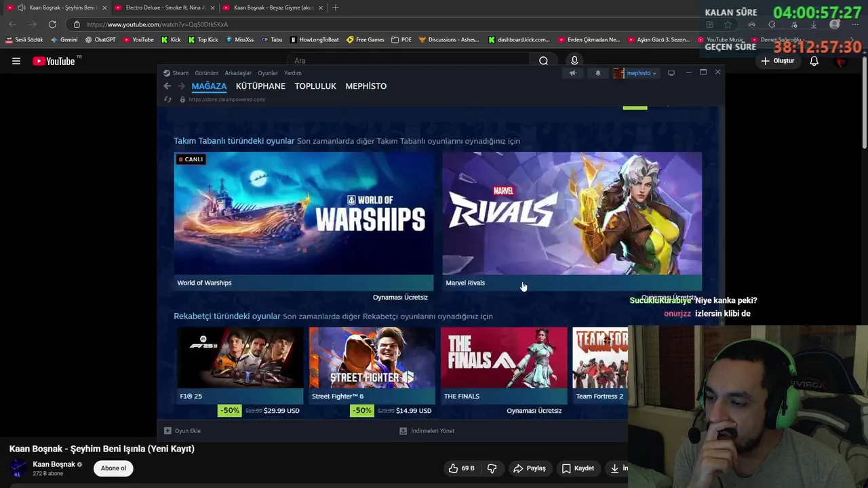The height and width of the screenshot is (488, 868).
Task: Open the Tabu bookmark
Action: click(x=272, y=40)
